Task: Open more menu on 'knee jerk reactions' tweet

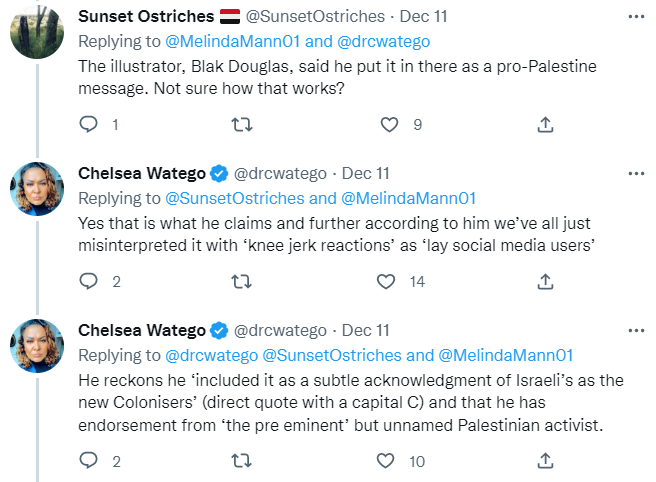Action: (x=636, y=173)
